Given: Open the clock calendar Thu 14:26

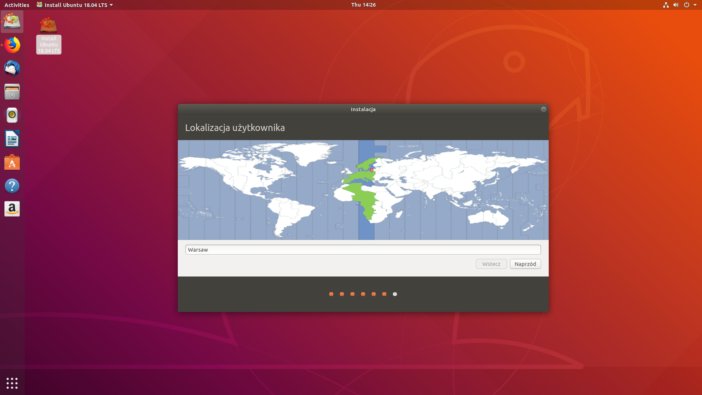Looking at the screenshot, I should (x=363, y=5).
